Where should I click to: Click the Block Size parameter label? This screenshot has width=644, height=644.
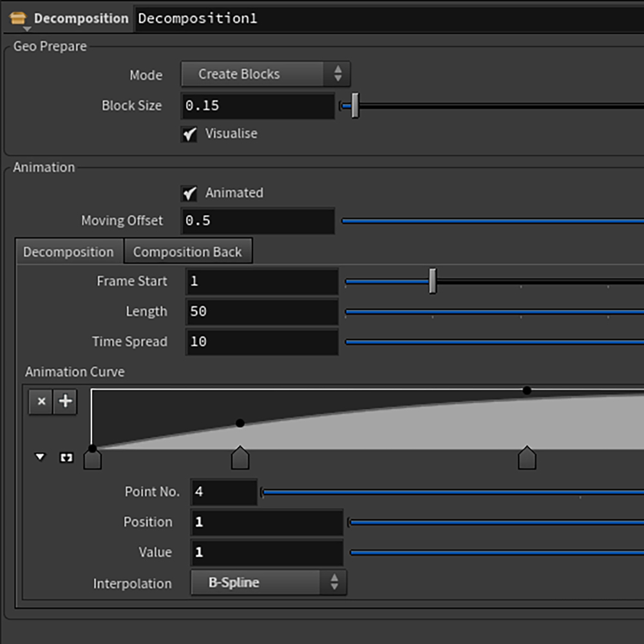(x=132, y=106)
